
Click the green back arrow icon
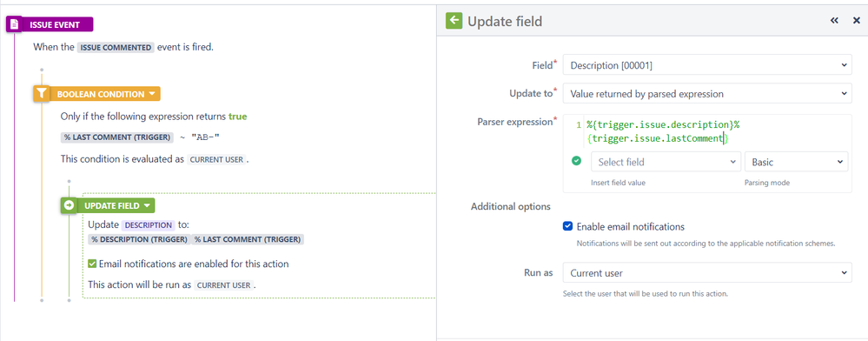[454, 21]
